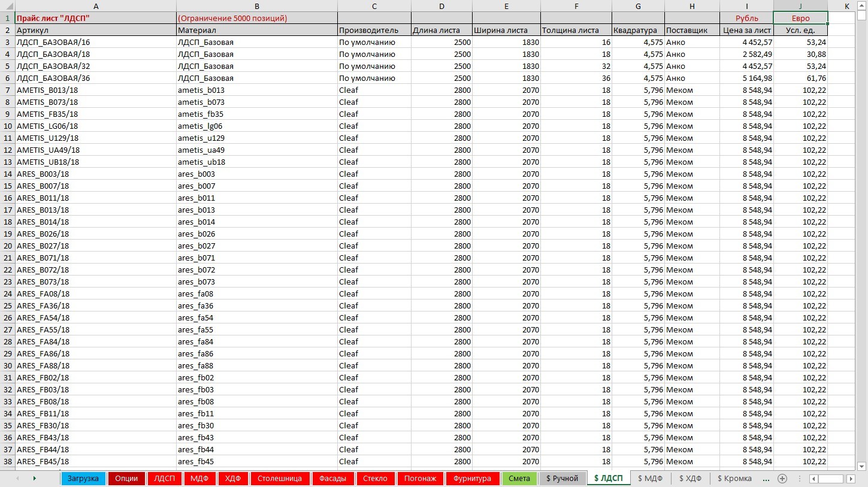This screenshot has width=868, height=487.
Task: Go to the Столешница sheet tab
Action: pyautogui.click(x=280, y=479)
